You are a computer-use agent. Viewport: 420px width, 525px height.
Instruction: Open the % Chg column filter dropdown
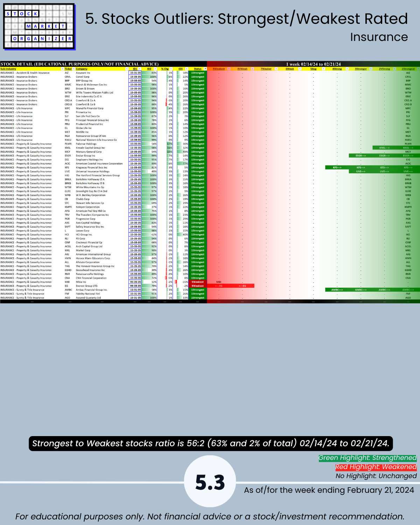[x=171, y=69]
